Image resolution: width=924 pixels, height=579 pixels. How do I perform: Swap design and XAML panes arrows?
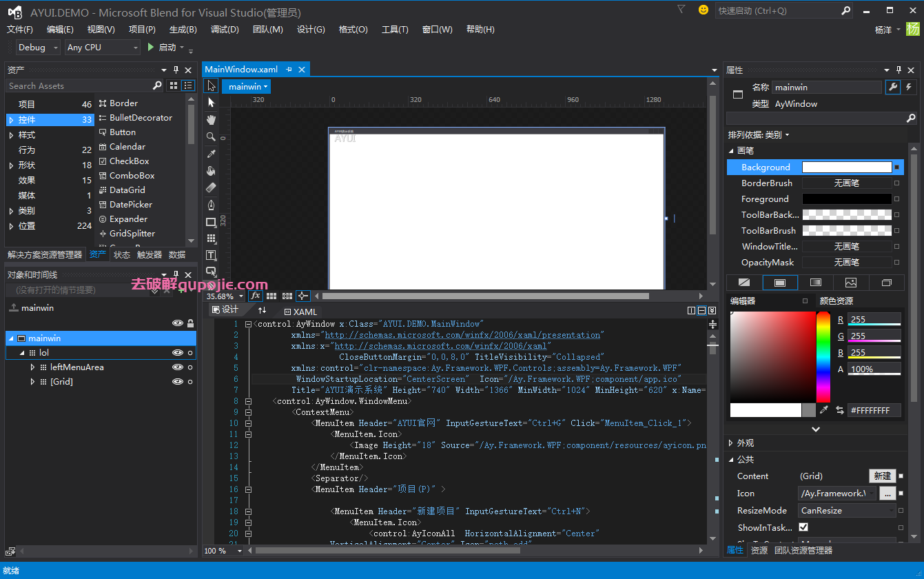click(x=262, y=310)
